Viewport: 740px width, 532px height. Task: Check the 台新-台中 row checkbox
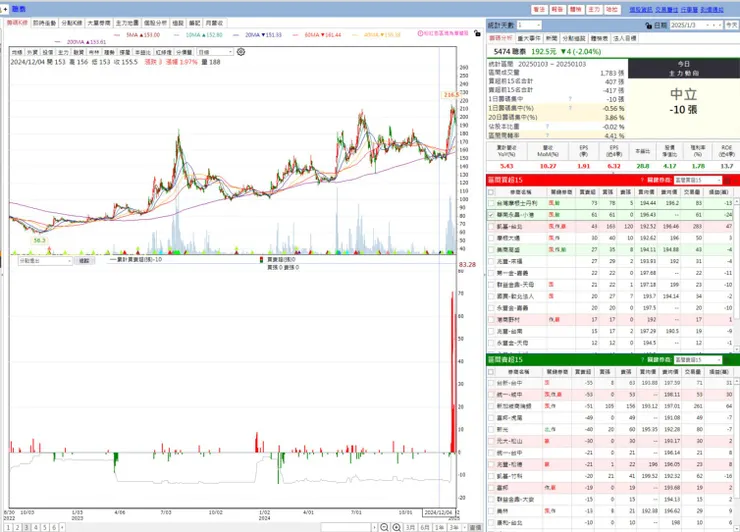(491, 383)
